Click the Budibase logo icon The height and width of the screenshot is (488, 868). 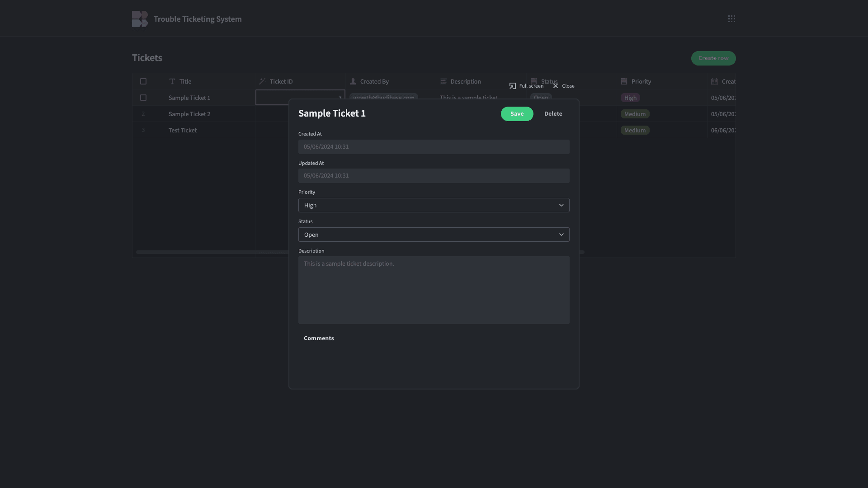(x=140, y=19)
